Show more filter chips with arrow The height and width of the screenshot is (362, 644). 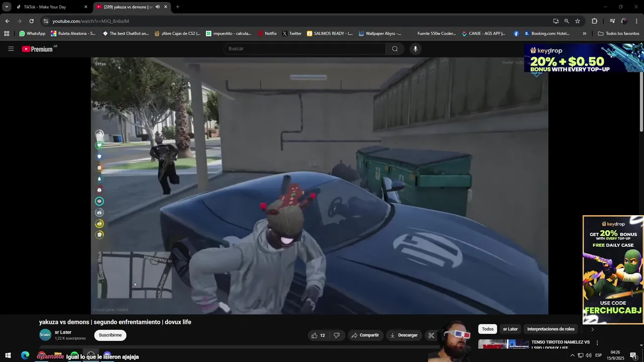coord(592,329)
